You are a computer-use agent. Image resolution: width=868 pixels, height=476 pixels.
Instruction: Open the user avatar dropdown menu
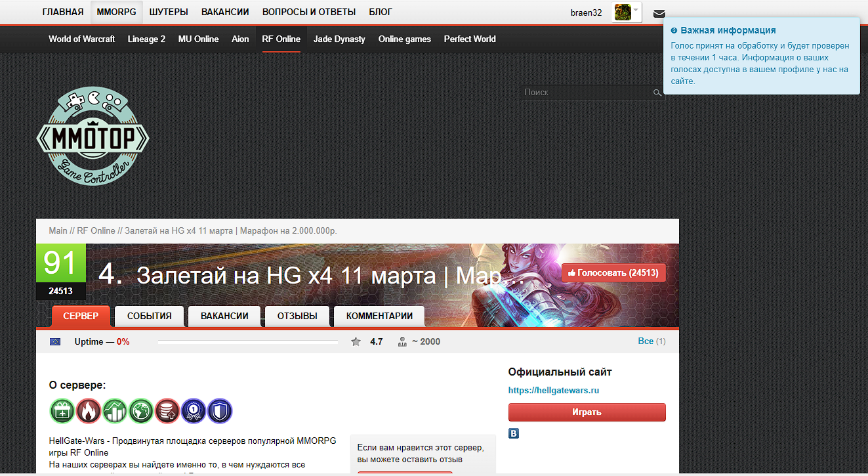tap(627, 12)
